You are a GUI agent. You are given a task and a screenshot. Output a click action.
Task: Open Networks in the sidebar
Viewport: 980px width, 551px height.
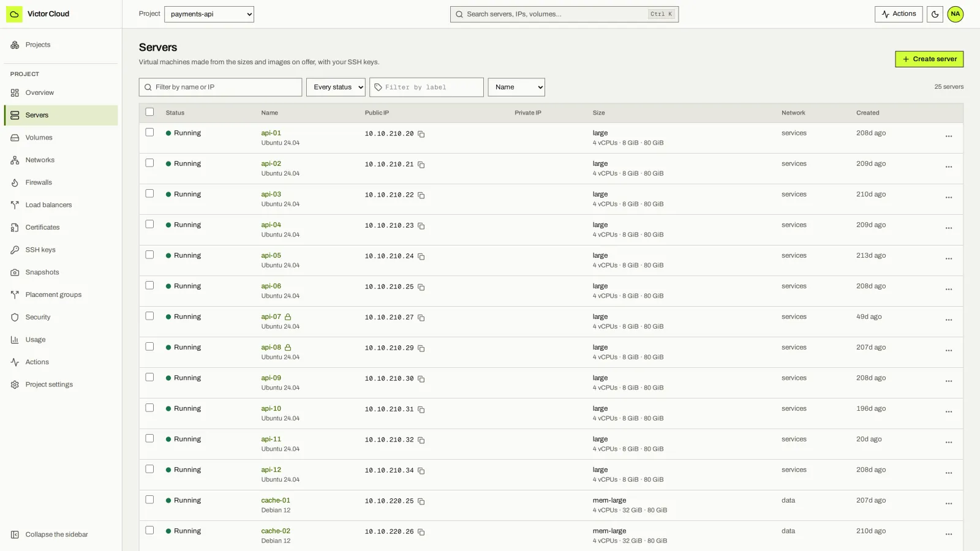[x=61, y=160]
